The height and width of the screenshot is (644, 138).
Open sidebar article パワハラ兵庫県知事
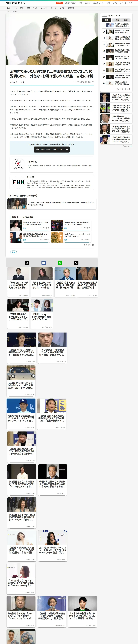pos(116,118)
